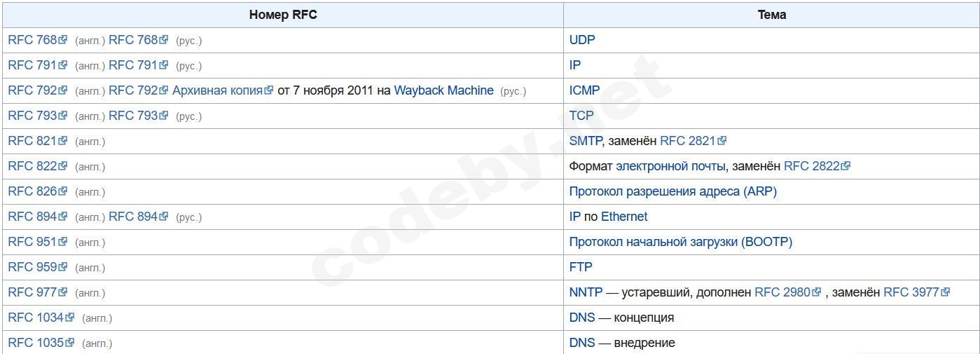980x354 pixels.
Task: Click the Номер RFC column header
Action: (283, 15)
